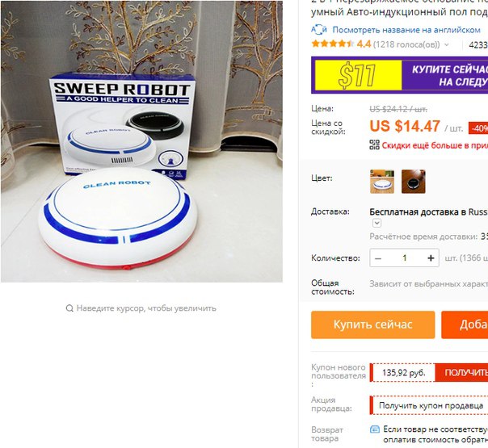Click the magnifier icon under the product image
Viewport: 488px width, 448px height.
tap(69, 308)
